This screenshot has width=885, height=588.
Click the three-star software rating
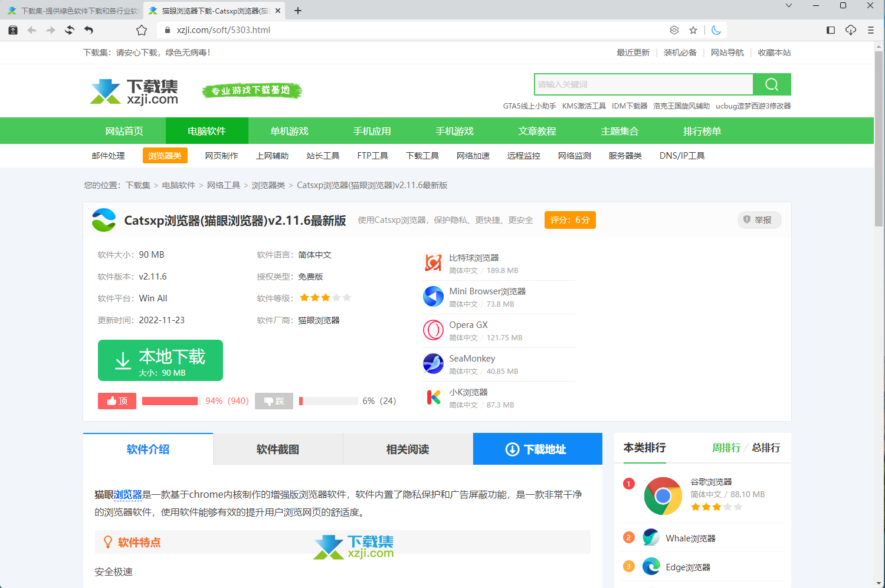click(x=326, y=298)
